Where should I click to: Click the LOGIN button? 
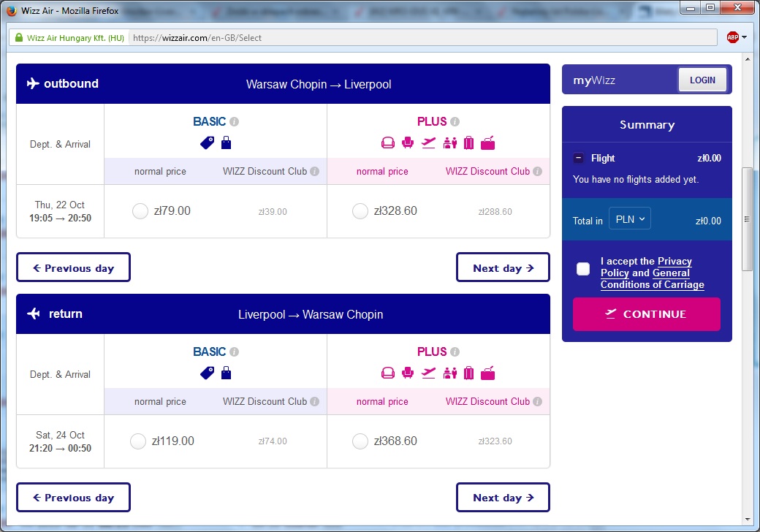[x=702, y=80]
